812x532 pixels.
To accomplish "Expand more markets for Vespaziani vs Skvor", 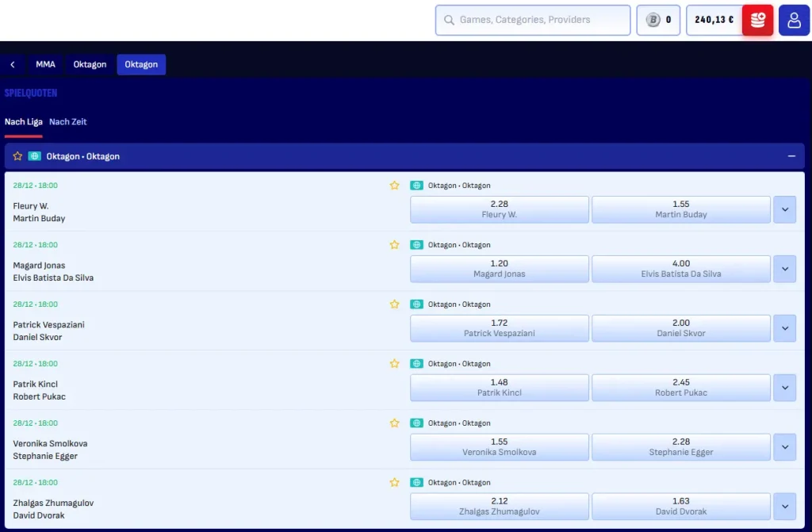I will pos(784,328).
